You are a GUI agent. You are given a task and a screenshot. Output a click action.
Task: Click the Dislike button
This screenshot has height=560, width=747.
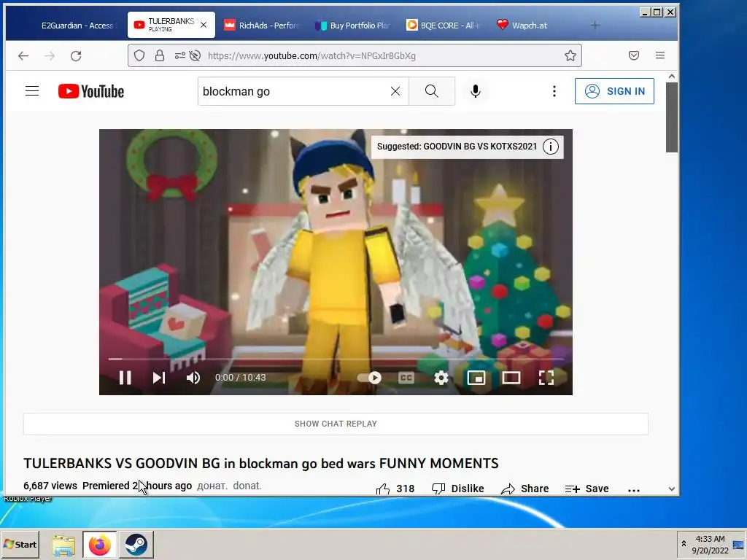pos(457,489)
